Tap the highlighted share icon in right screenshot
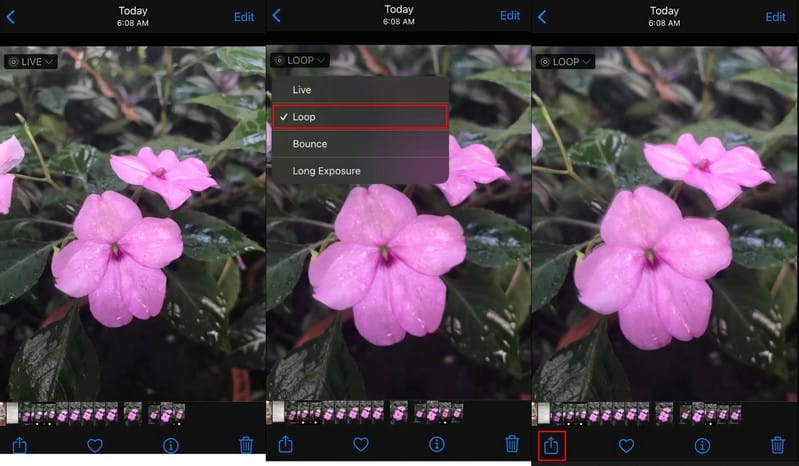 pyautogui.click(x=551, y=445)
